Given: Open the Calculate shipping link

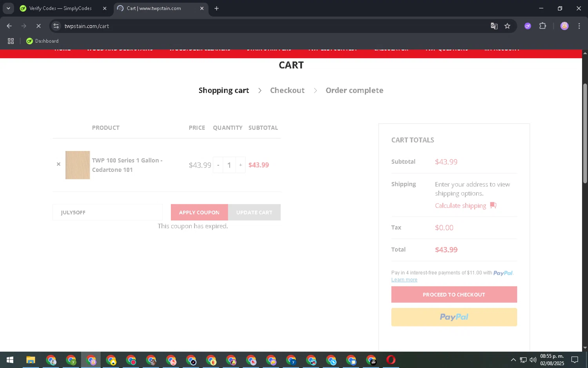Looking at the screenshot, I should [x=461, y=206].
